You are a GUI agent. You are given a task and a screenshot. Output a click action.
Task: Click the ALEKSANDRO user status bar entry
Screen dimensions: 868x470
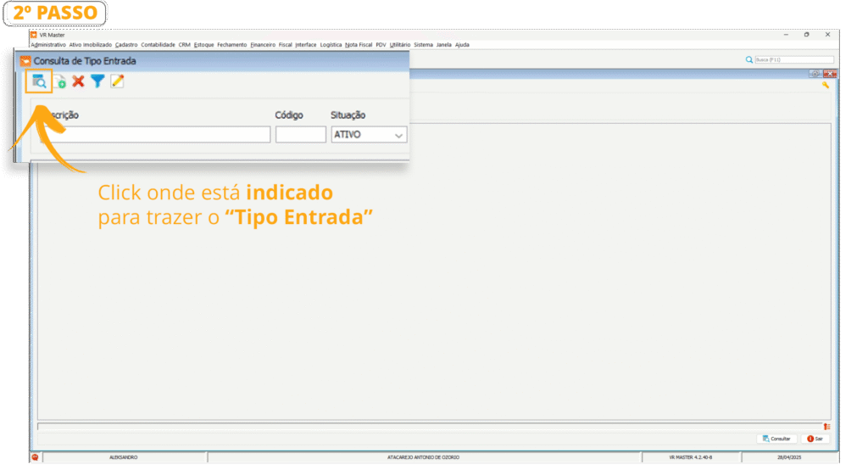(124, 458)
